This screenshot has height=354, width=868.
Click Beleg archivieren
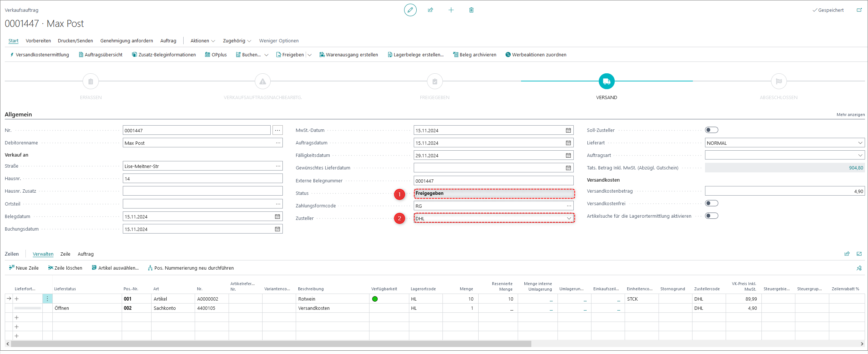pos(475,55)
